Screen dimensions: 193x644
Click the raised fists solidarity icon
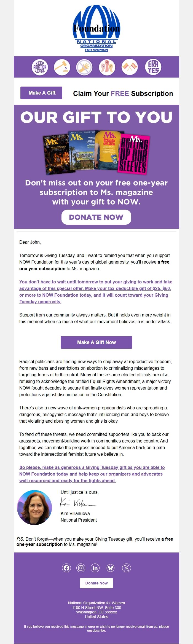point(107,67)
